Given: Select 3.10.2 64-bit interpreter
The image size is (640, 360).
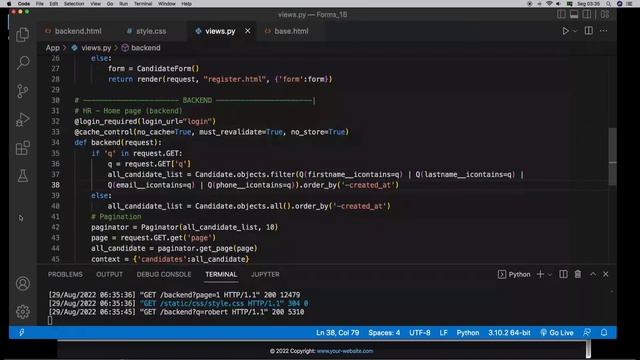Looking at the screenshot, I should [x=509, y=333].
